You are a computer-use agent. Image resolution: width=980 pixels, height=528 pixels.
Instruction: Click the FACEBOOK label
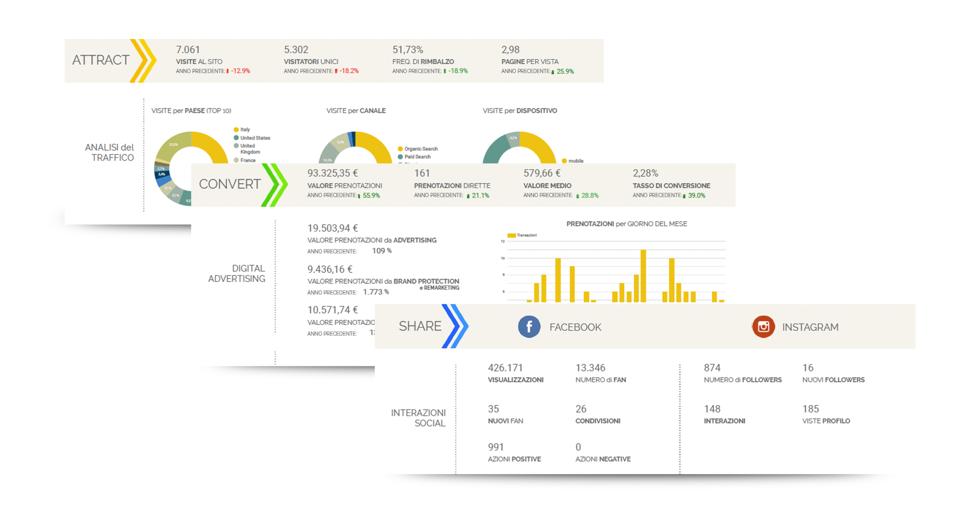[575, 327]
